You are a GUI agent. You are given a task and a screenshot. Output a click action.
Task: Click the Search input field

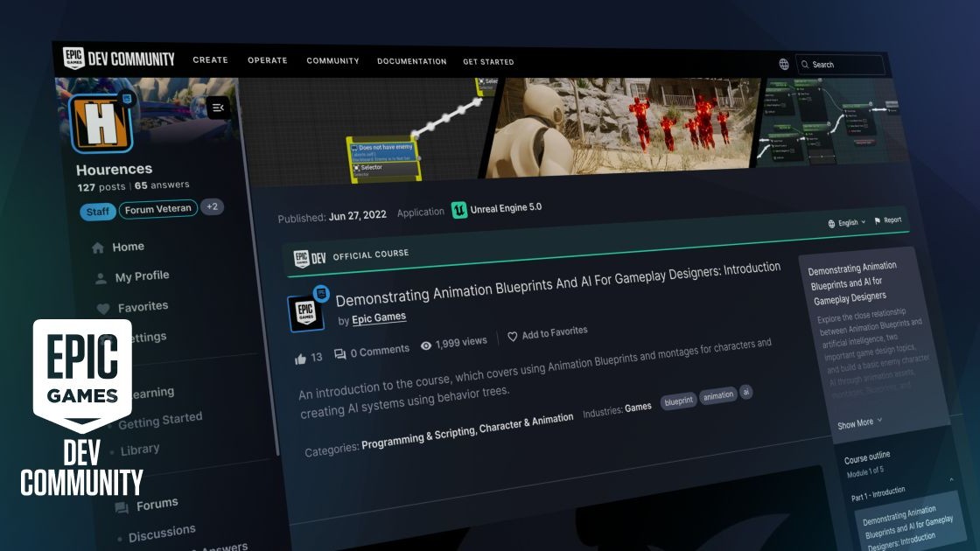(x=841, y=65)
